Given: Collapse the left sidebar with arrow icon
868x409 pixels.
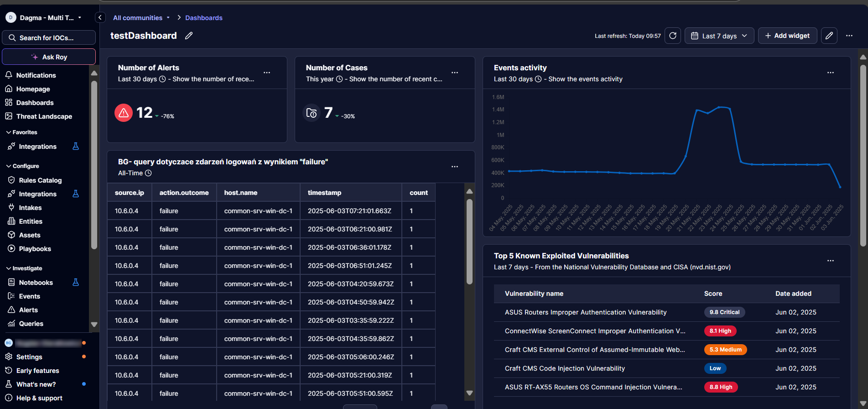Looking at the screenshot, I should point(100,18).
